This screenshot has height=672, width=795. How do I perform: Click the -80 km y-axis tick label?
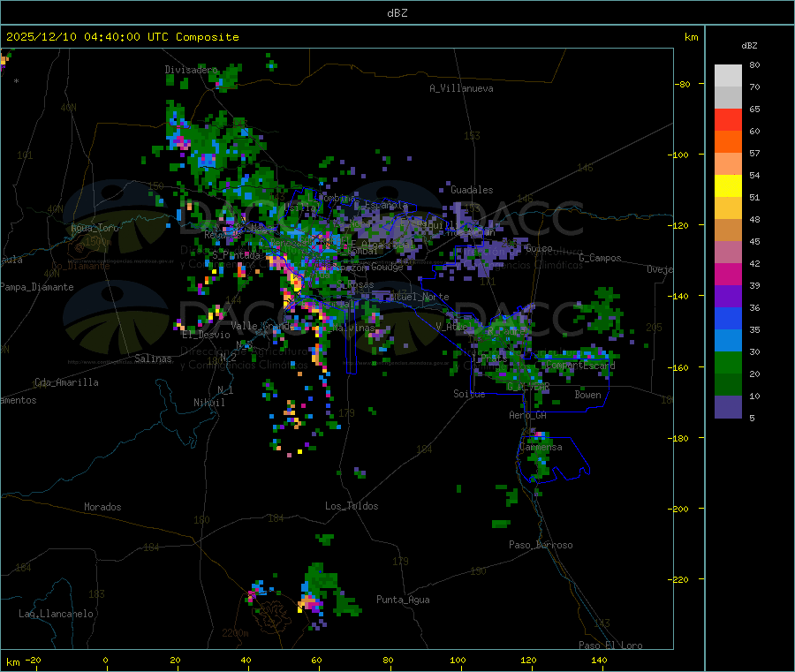[682, 84]
